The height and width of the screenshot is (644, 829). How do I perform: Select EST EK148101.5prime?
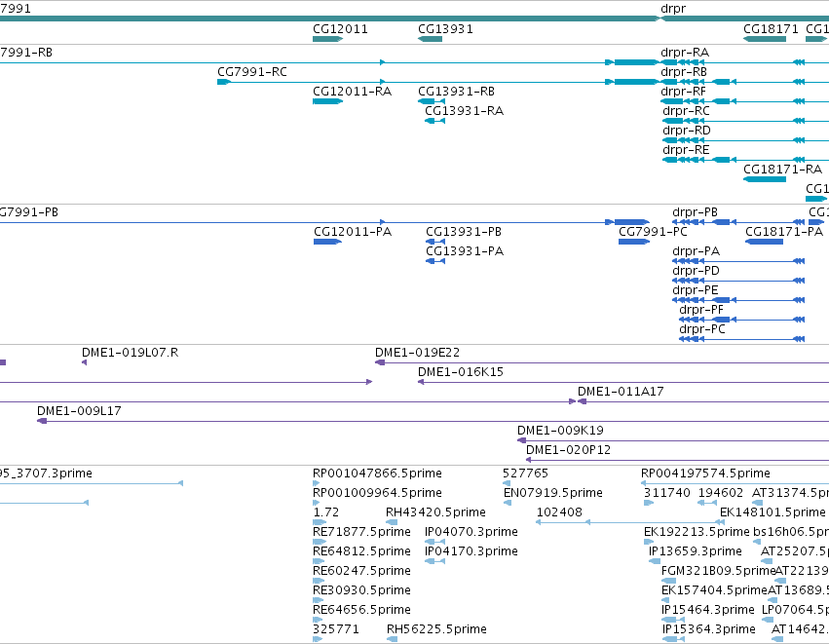tap(772, 512)
